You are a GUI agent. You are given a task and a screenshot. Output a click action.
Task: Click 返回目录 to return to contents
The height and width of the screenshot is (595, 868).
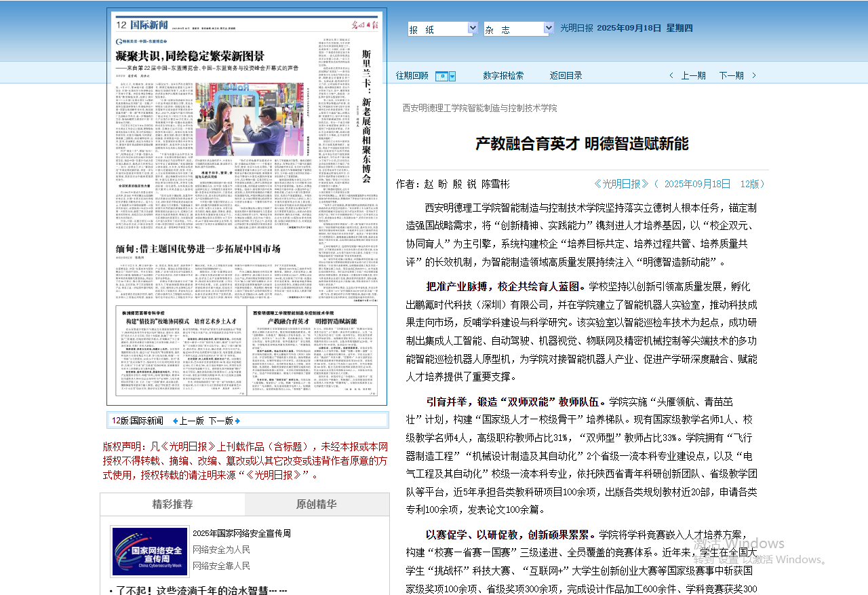[566, 76]
